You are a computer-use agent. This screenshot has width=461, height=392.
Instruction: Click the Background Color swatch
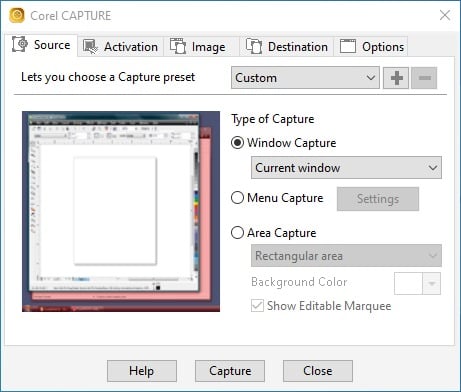(x=408, y=284)
